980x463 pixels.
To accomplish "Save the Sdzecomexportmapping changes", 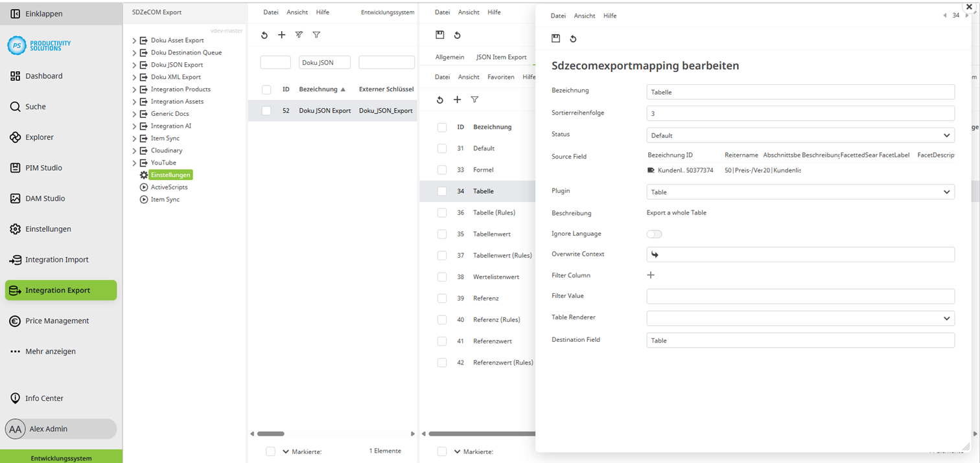I will click(x=556, y=38).
